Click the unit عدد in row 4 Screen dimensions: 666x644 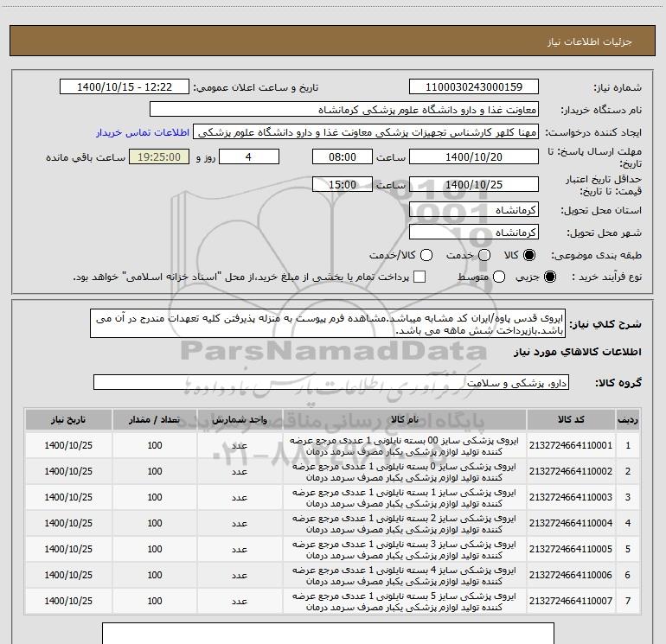tap(240, 524)
